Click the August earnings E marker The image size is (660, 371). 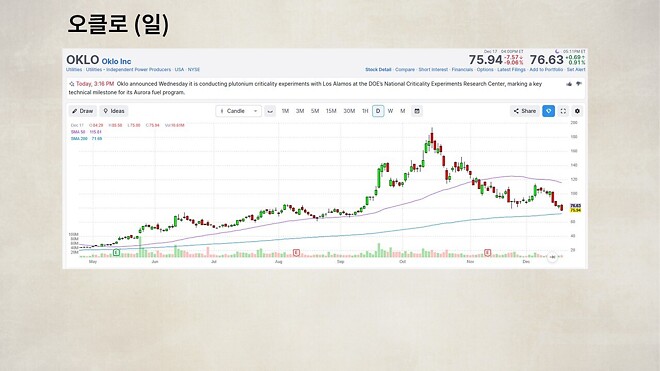[296, 253]
